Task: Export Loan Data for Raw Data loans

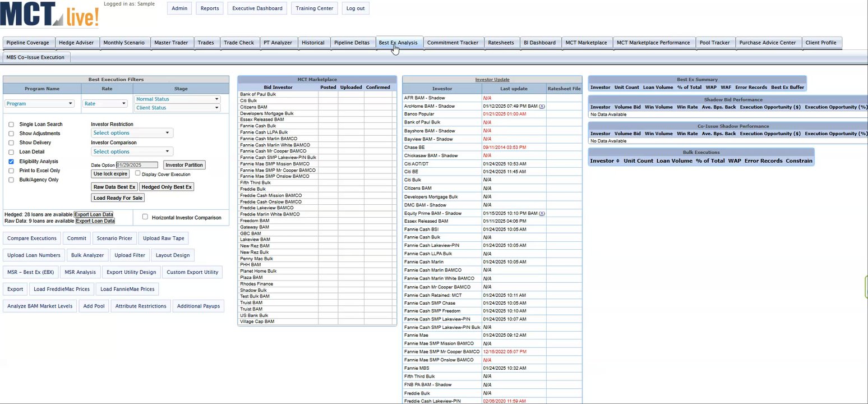Action: point(95,221)
